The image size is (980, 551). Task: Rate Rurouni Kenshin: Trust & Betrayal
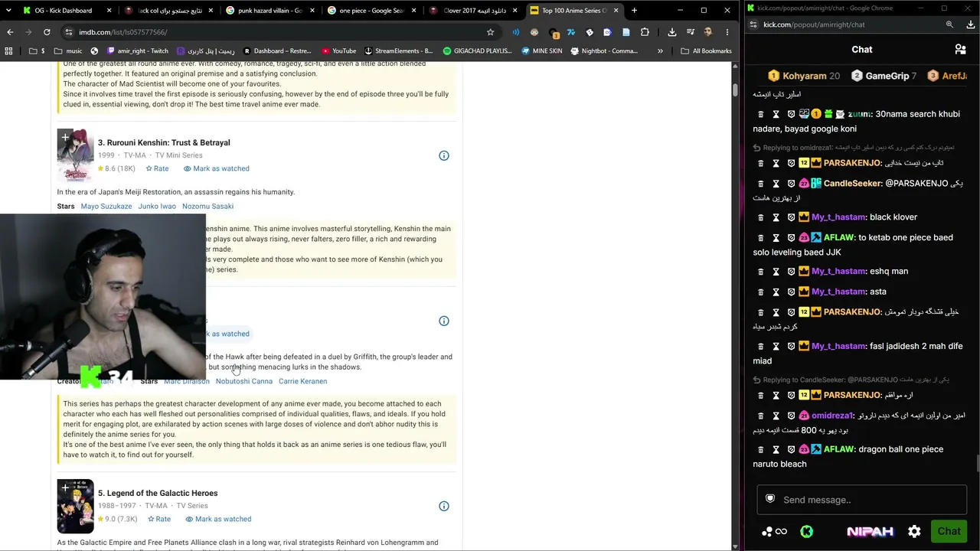pos(157,168)
